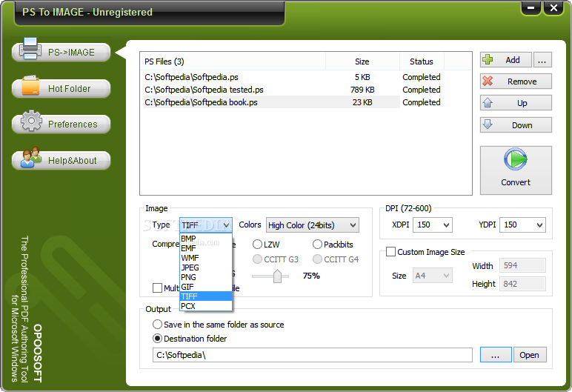The height and width of the screenshot is (392, 572).
Task: Open the Hot Folder section
Action: pos(61,88)
